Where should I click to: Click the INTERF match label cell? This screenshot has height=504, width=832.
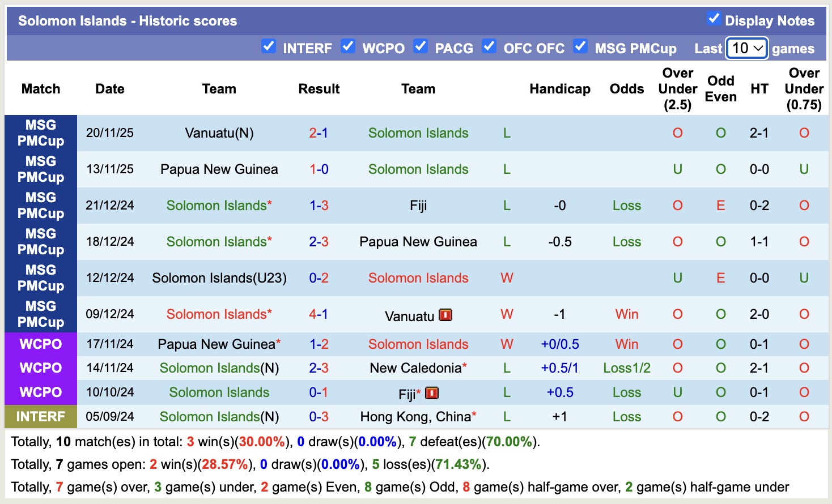(x=41, y=417)
